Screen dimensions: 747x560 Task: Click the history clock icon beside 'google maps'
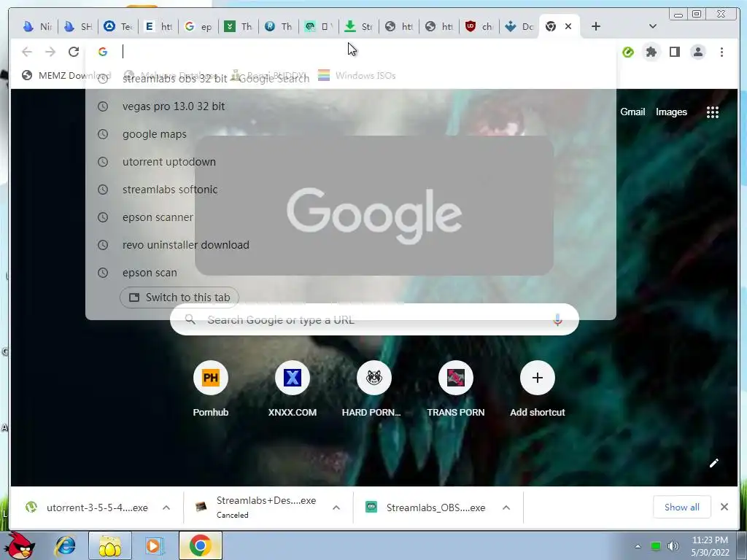point(103,134)
